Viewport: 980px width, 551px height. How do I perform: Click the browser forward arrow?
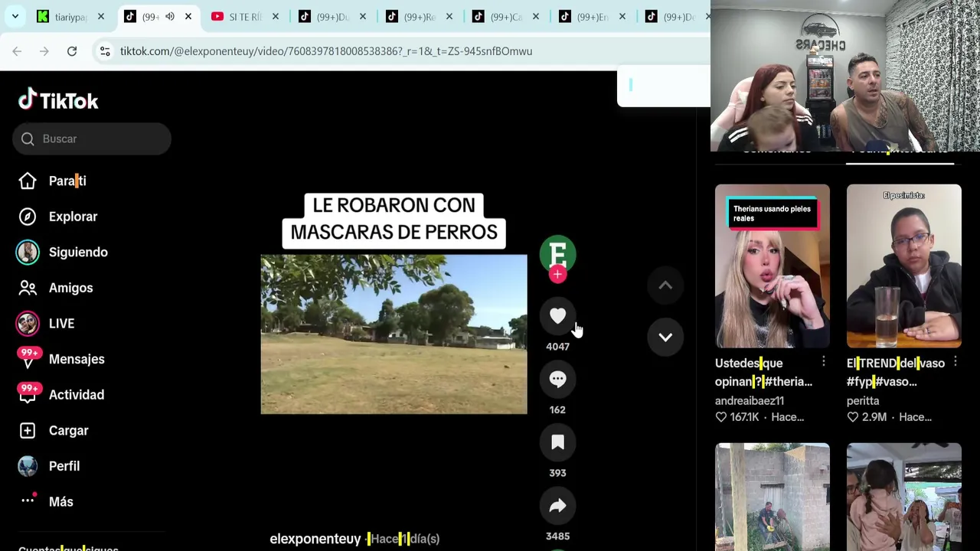tap(44, 51)
